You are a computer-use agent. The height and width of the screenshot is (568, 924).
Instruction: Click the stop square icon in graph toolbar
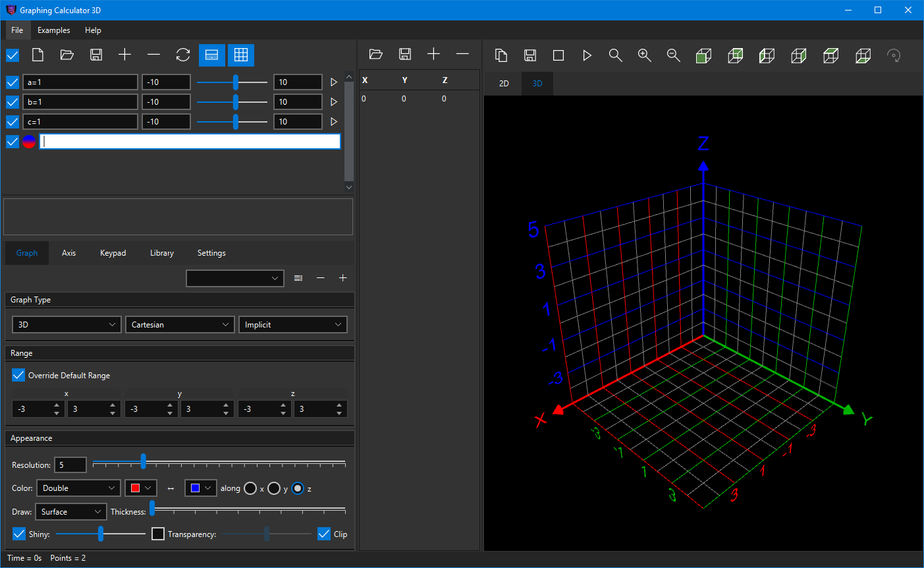tap(558, 56)
